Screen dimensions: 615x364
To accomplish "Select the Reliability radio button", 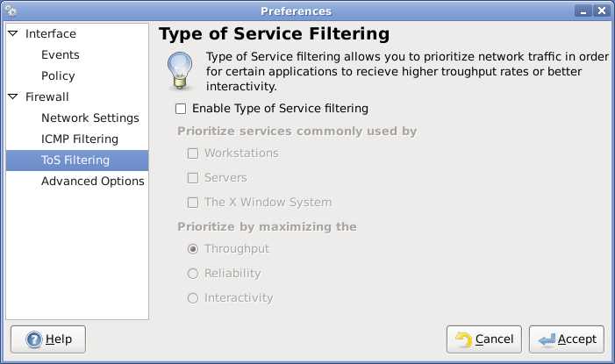I will coord(193,274).
